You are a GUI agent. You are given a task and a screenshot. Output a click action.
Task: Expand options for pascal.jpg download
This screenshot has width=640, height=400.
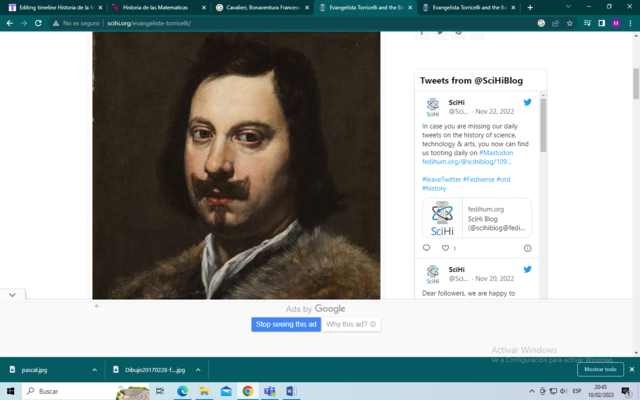pyautogui.click(x=95, y=370)
